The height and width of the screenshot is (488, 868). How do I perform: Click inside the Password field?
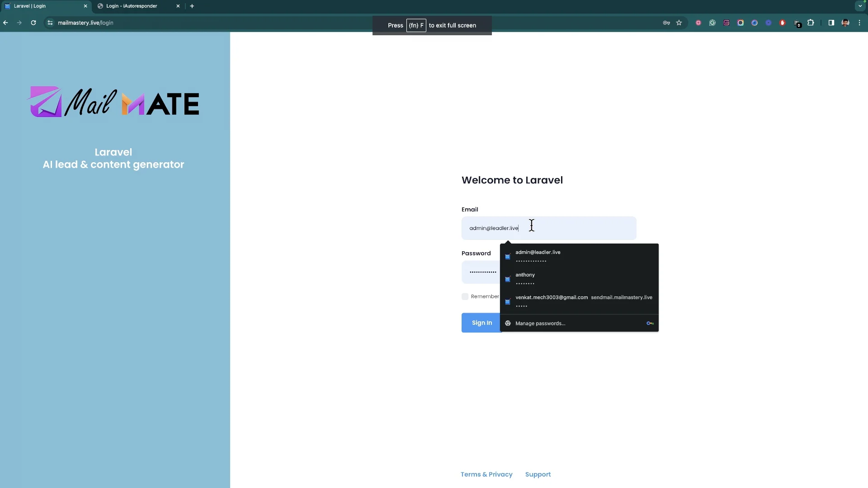pyautogui.click(x=481, y=272)
